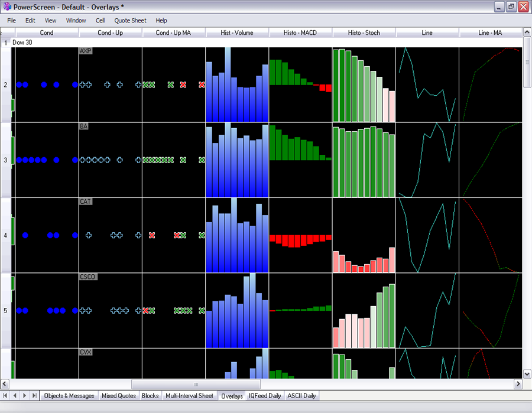Image resolution: width=532 pixels, height=413 pixels.
Task: Select the Hist - Volume column header
Action: click(237, 33)
